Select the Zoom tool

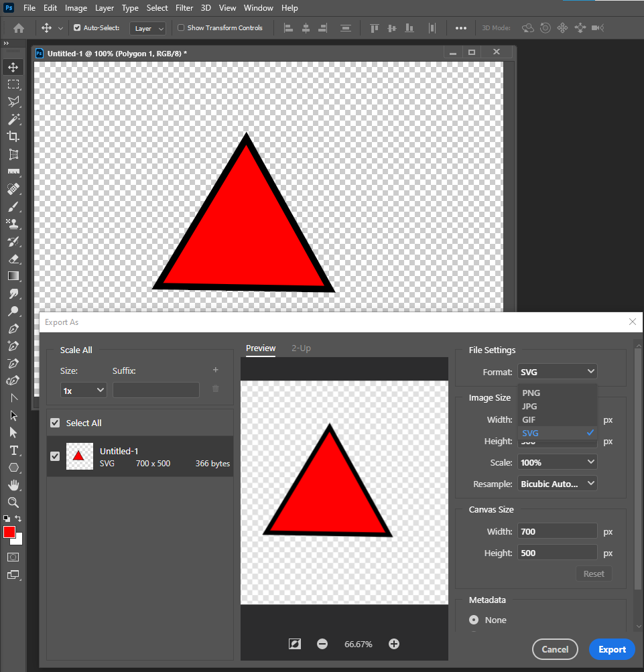coord(13,502)
